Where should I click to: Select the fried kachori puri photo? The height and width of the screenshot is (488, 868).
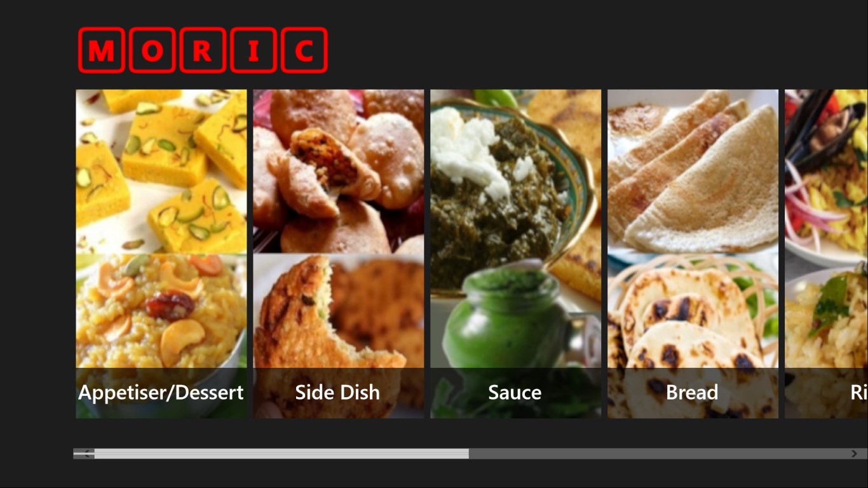click(339, 172)
